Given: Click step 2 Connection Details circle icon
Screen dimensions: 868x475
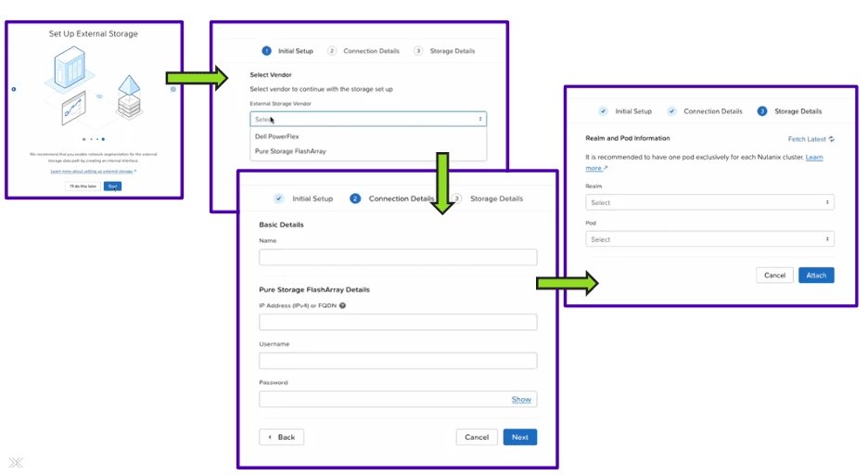Looking at the screenshot, I should point(355,199).
